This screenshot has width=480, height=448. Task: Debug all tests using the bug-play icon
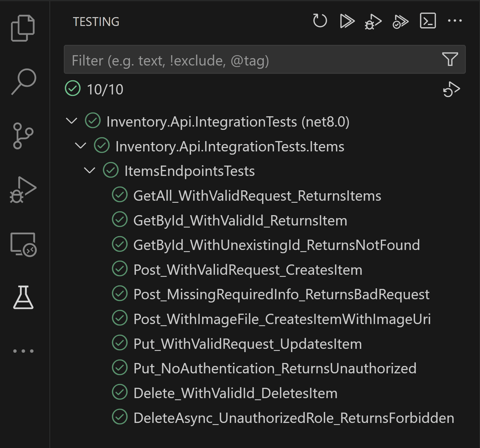[373, 22]
